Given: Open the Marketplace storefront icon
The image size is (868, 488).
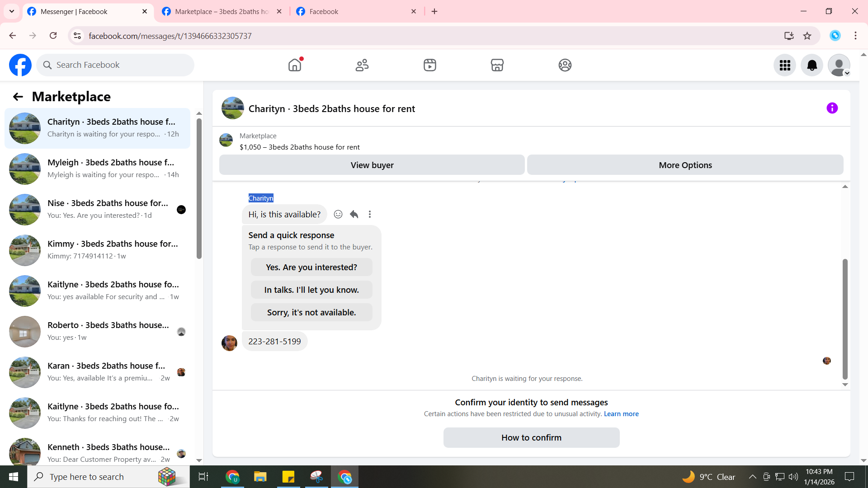Looking at the screenshot, I should pos(497,65).
